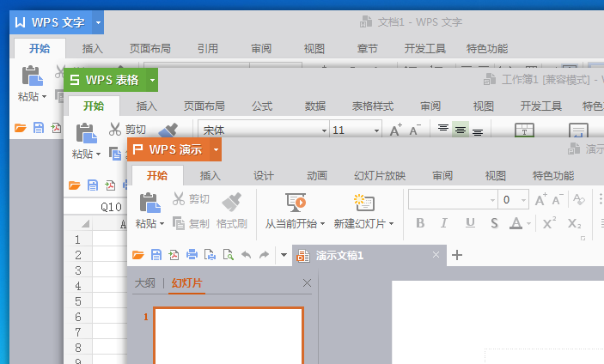The height and width of the screenshot is (364, 604).
Task: Select slide 1 thumbnail
Action: click(x=229, y=336)
